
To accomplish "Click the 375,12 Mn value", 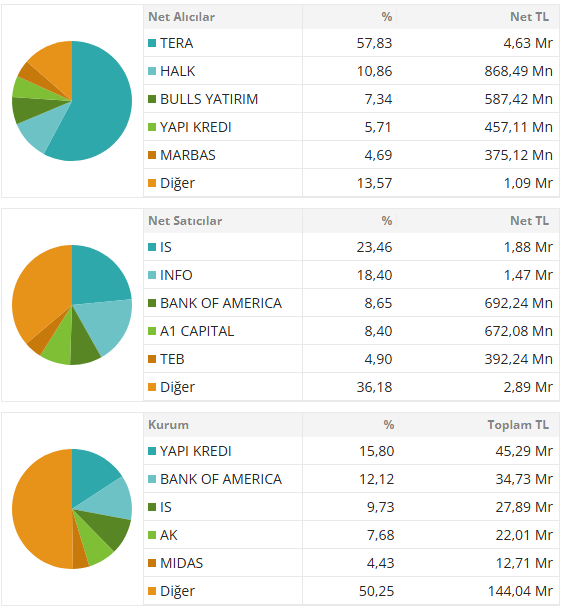I will (519, 155).
